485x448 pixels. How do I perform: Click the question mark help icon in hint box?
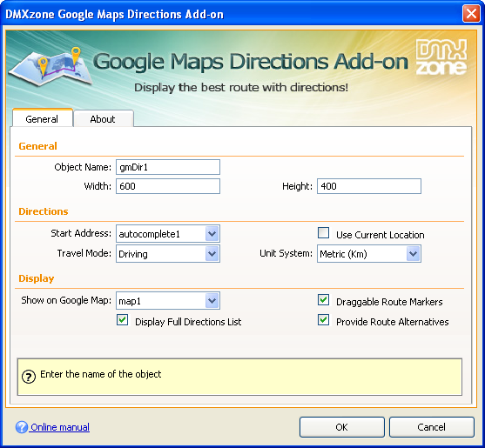29,377
